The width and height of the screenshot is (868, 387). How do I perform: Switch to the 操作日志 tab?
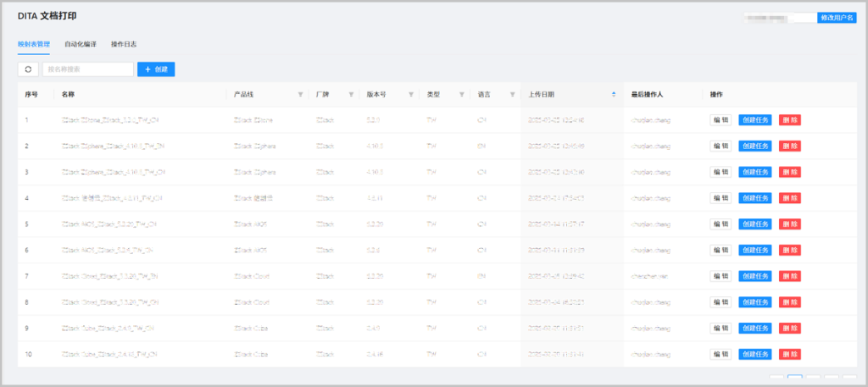coord(124,44)
